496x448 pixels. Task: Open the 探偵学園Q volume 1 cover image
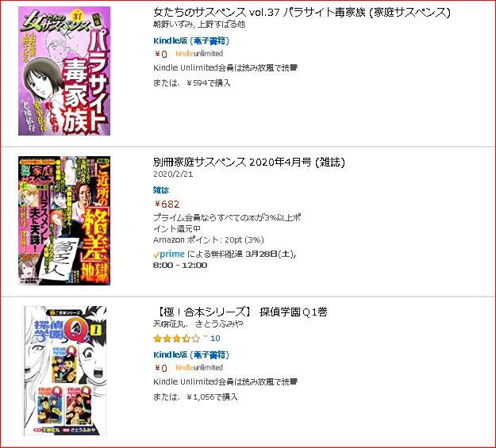(64, 370)
